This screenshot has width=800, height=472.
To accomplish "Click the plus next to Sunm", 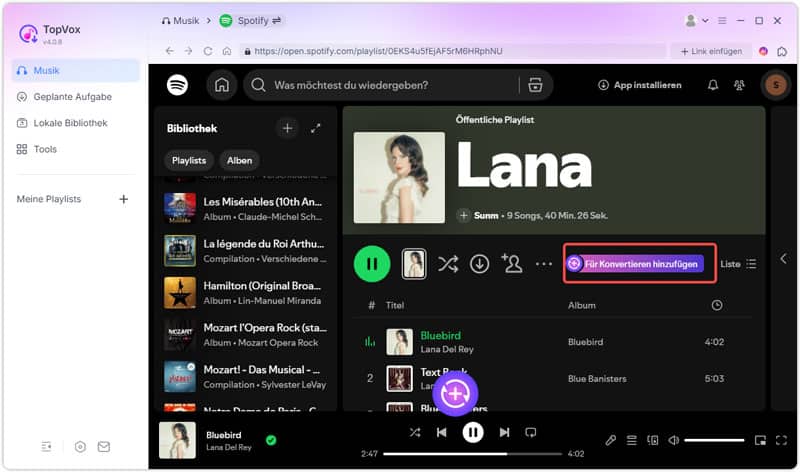I will point(463,215).
